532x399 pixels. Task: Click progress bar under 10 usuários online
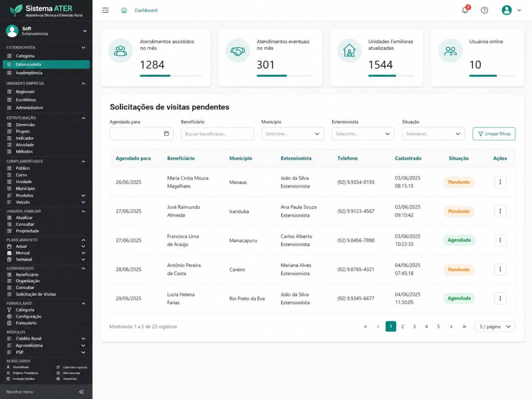click(x=492, y=76)
